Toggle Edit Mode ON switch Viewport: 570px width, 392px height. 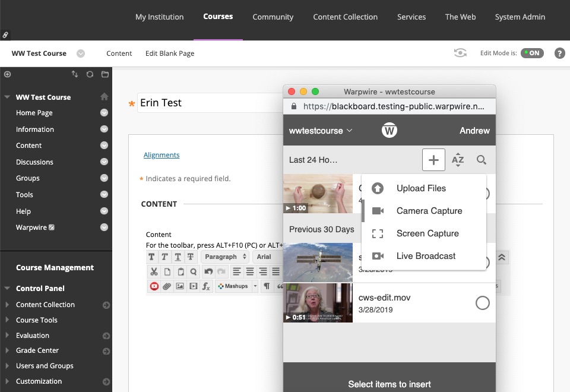[x=532, y=53]
